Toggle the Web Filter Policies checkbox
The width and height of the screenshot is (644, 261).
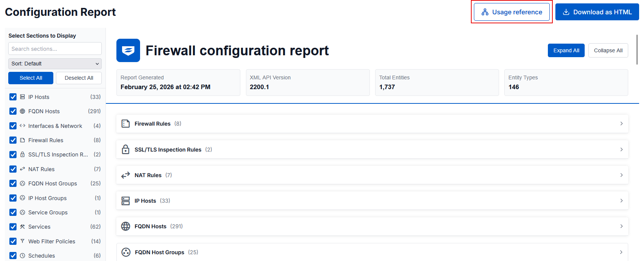click(13, 241)
